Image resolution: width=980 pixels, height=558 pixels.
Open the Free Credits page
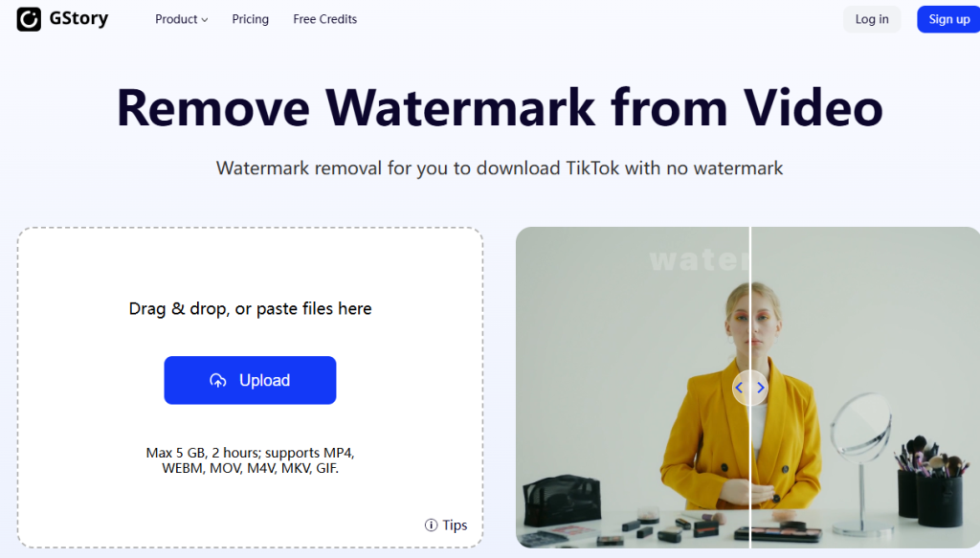[325, 19]
